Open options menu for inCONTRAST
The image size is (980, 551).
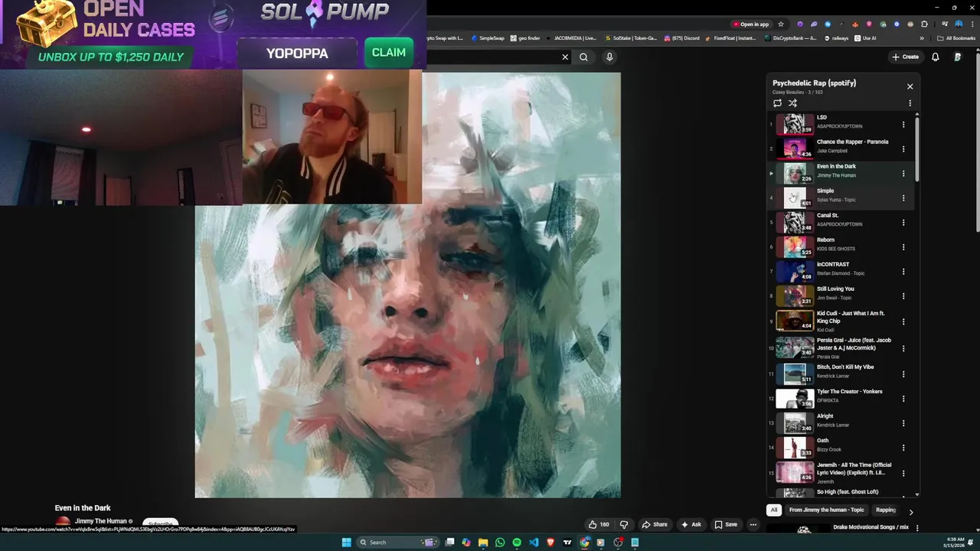coord(903,272)
